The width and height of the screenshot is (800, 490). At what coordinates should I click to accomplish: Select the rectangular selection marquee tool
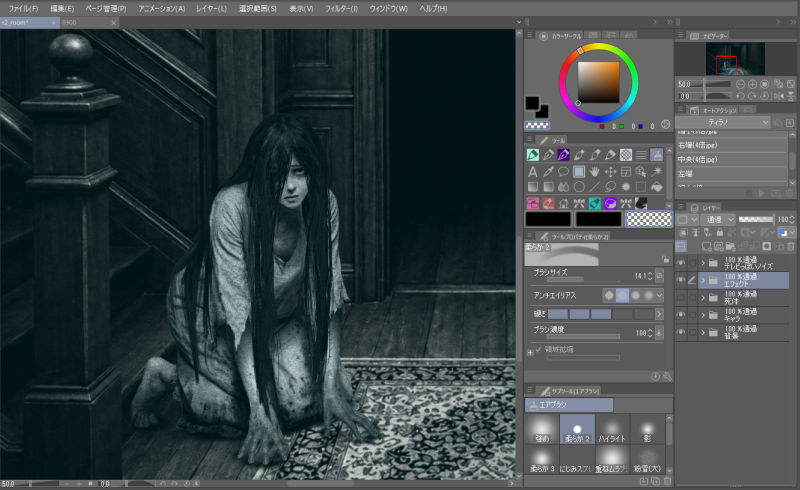tap(641, 187)
